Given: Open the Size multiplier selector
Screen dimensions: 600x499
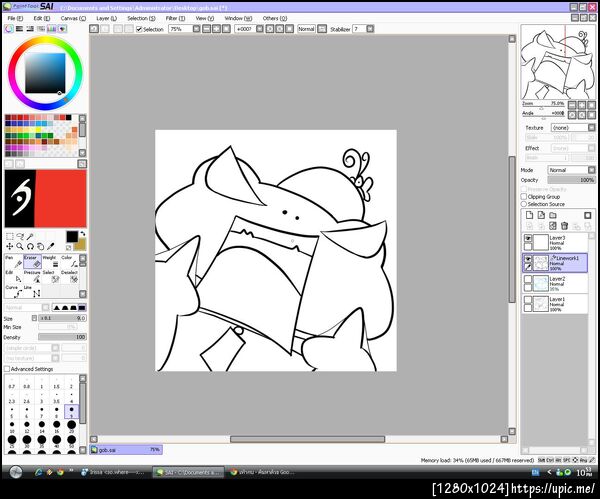Looking at the screenshot, I should pos(34,318).
